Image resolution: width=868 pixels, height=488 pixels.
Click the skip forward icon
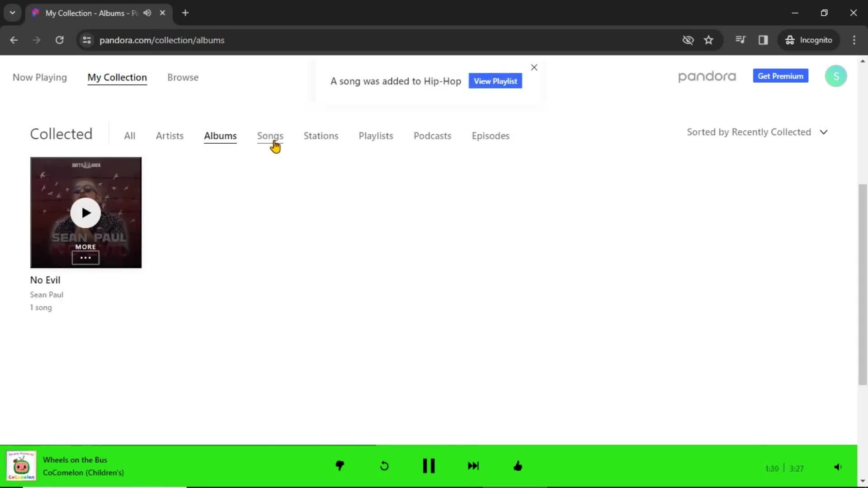473,465
